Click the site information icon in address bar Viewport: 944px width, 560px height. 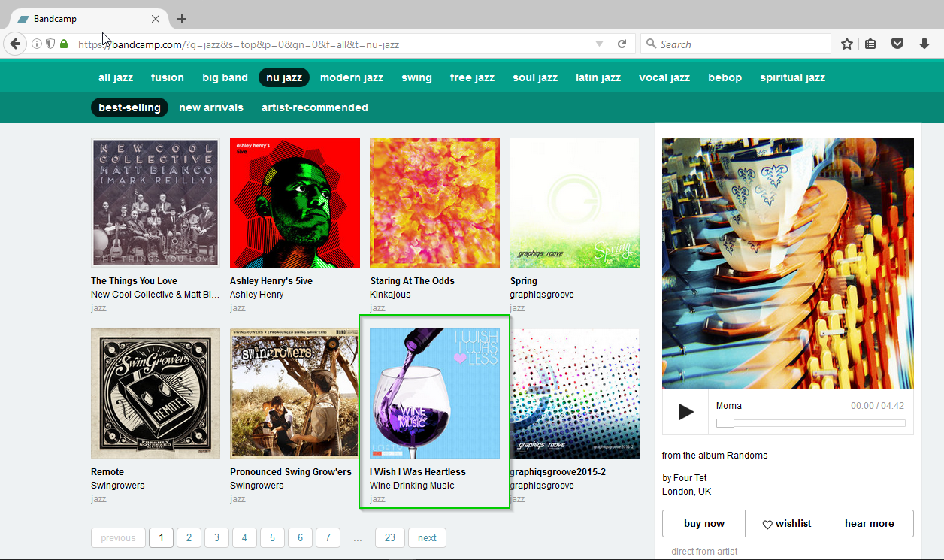36,44
